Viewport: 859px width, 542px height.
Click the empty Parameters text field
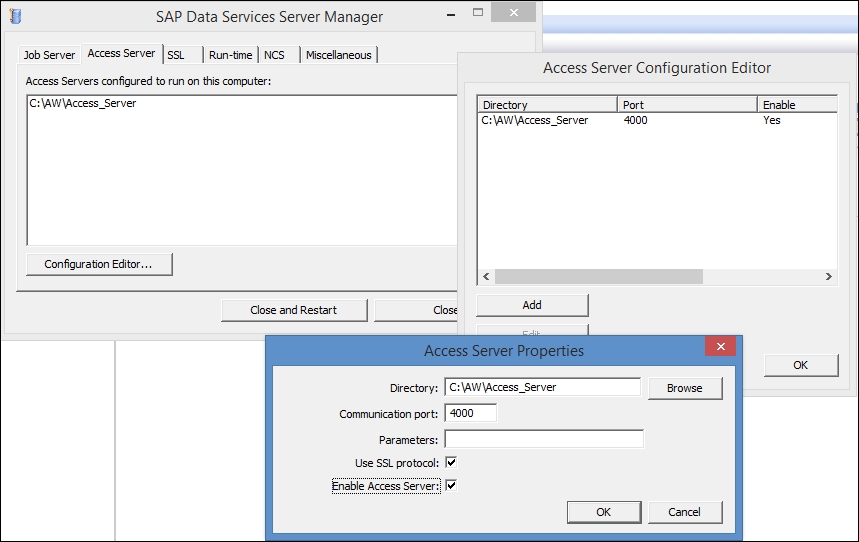[x=544, y=439]
